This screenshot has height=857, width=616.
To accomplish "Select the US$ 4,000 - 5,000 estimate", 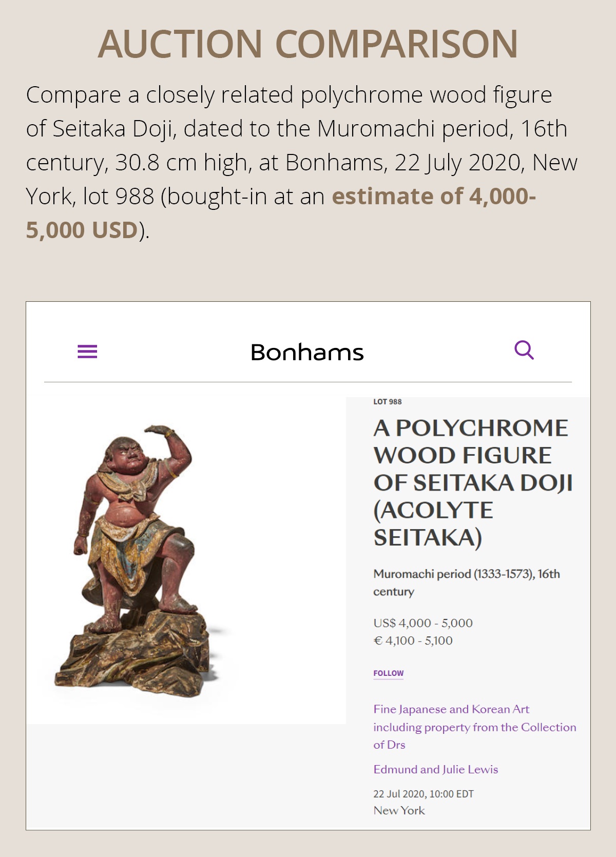I will coord(422,623).
